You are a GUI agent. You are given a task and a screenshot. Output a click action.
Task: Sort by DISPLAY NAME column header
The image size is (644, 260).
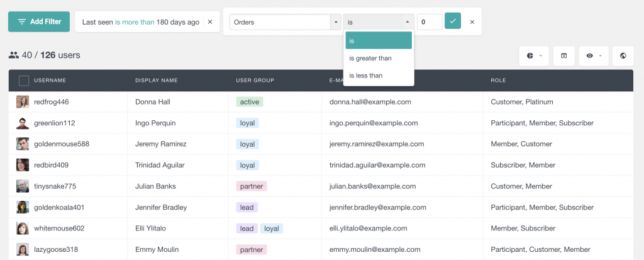point(157,81)
